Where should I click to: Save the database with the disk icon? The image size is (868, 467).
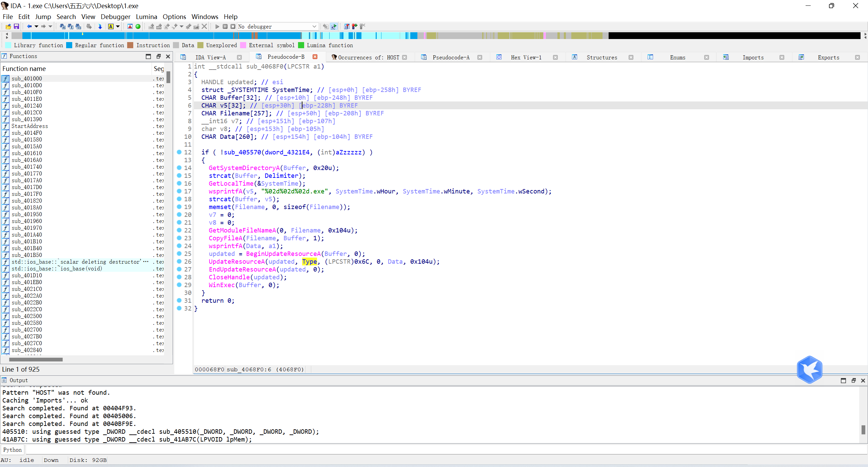tap(16, 26)
